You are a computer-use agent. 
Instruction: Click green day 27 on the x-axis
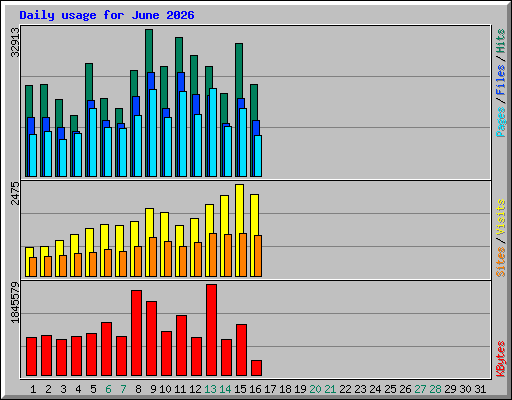[420, 389]
